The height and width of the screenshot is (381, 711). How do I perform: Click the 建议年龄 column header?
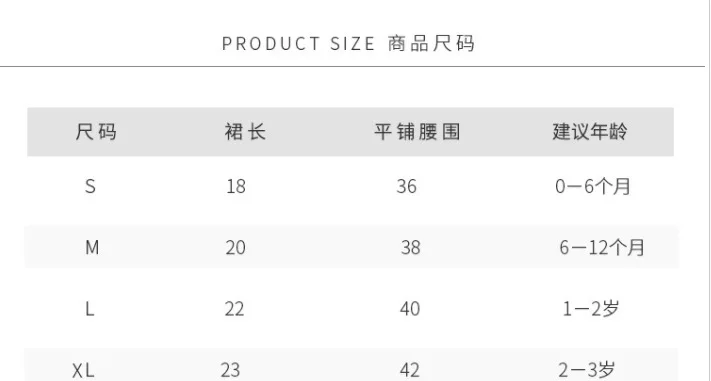pyautogui.click(x=590, y=132)
